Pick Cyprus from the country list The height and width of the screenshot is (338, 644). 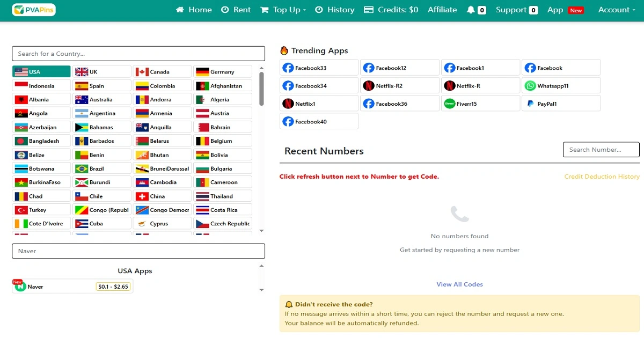(163, 224)
